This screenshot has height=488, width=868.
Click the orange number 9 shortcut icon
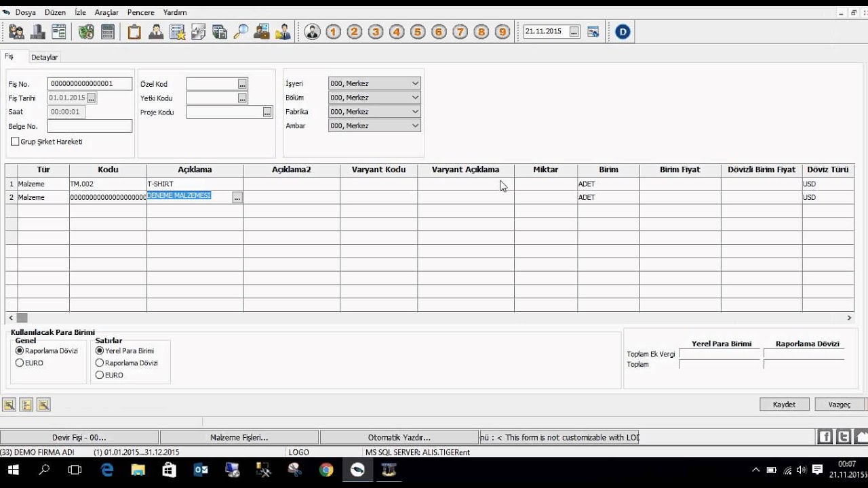[x=502, y=32]
